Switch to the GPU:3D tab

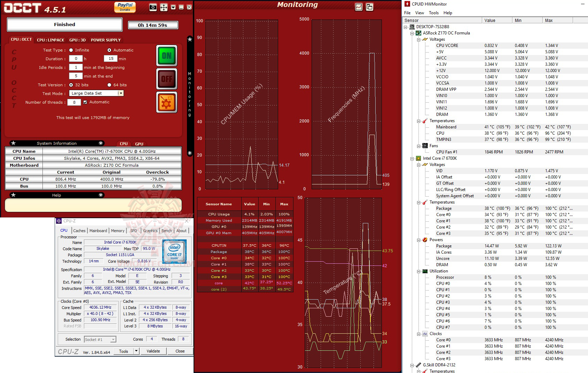pos(77,40)
